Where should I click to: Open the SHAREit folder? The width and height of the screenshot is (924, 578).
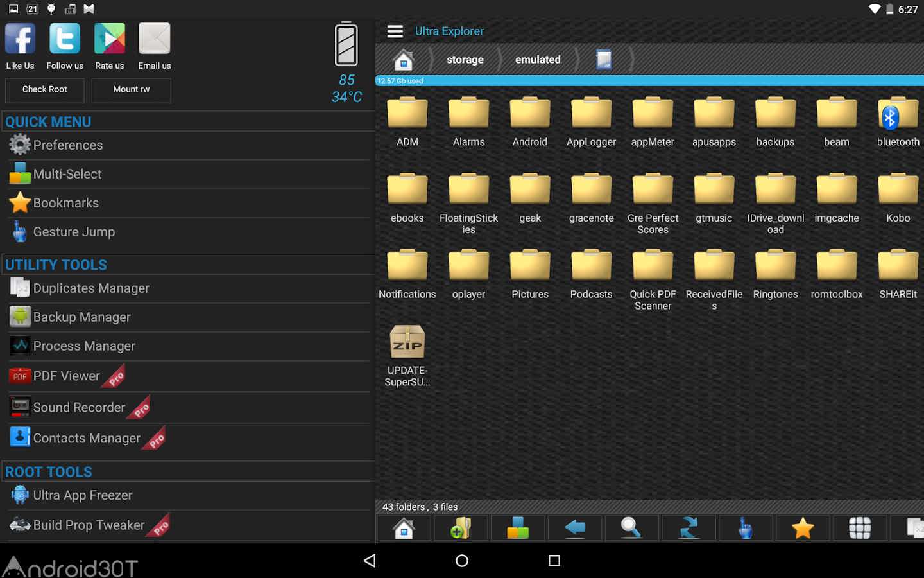point(898,275)
